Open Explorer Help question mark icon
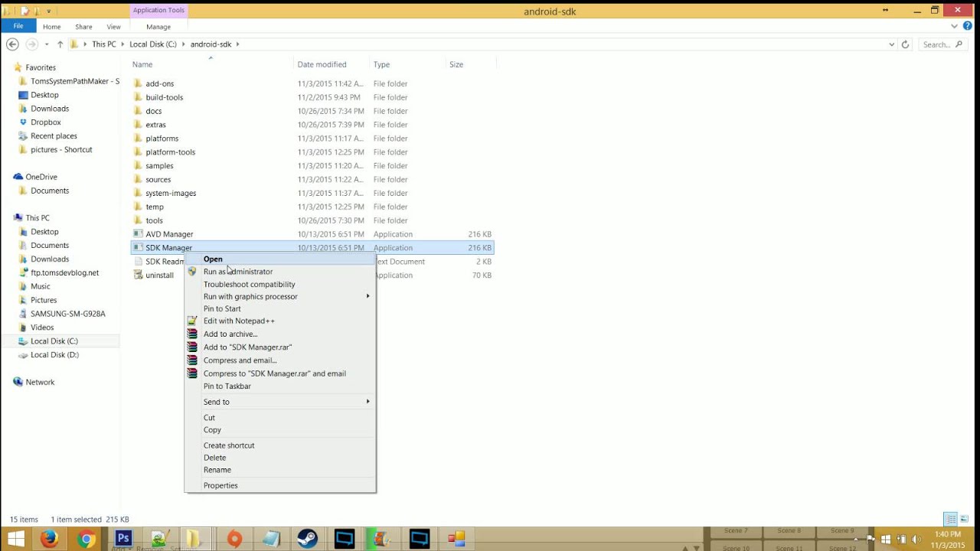This screenshot has width=980, height=551. pyautogui.click(x=968, y=26)
